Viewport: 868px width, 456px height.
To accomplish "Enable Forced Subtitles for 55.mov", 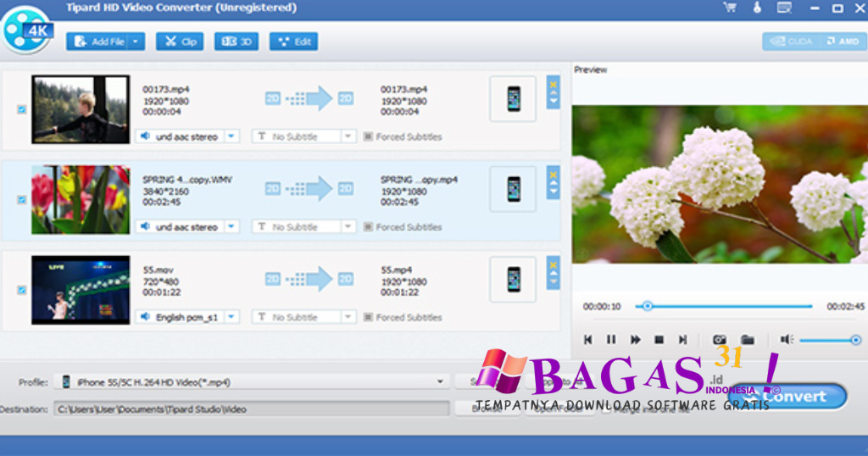I will [368, 317].
